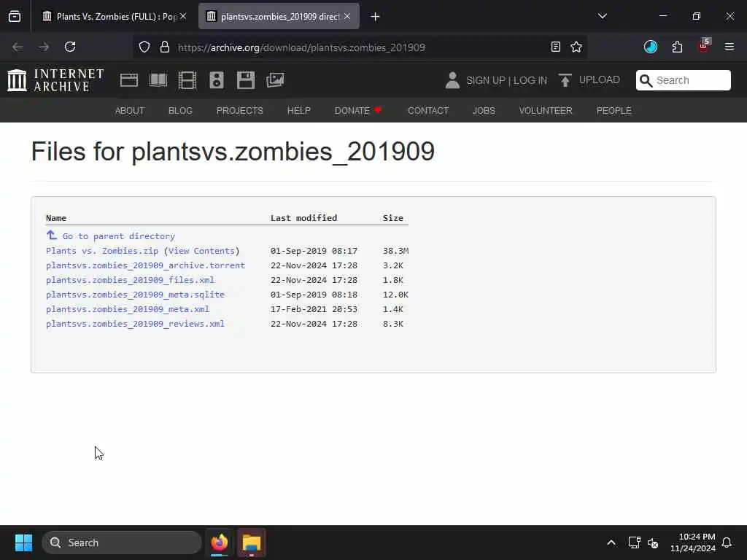
Task: Click the address bar URL
Action: pos(301,47)
